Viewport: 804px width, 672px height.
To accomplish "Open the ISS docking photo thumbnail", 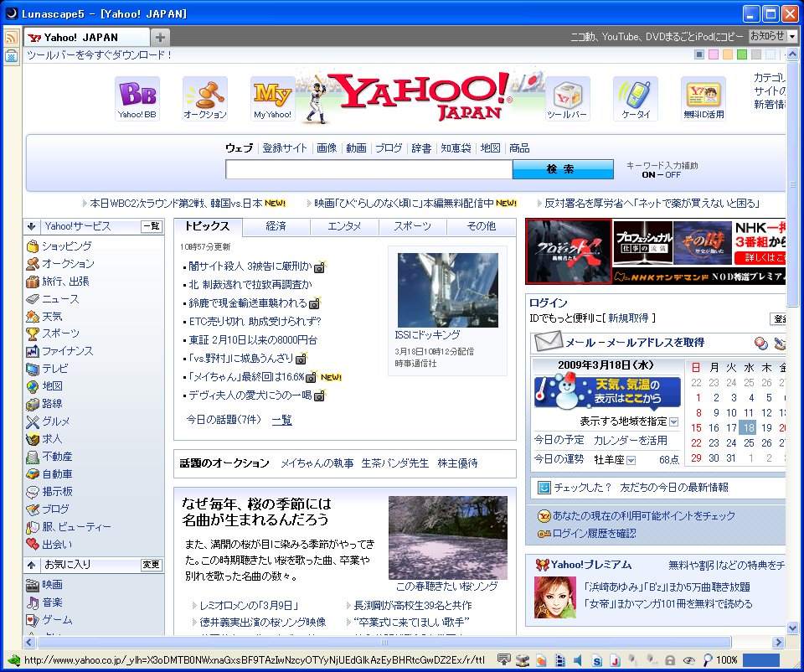I will pyautogui.click(x=447, y=290).
